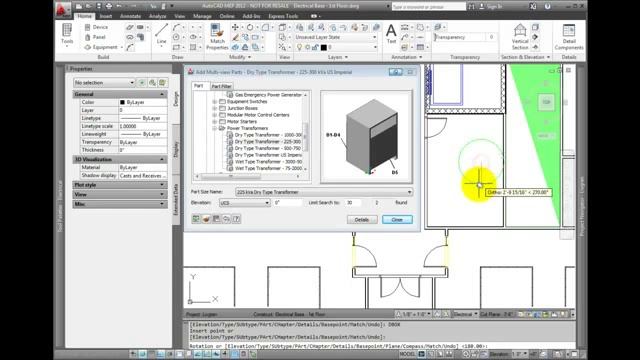The image size is (640, 360).
Task: Open the No selection dropdown in Properties
Action: [x=104, y=83]
